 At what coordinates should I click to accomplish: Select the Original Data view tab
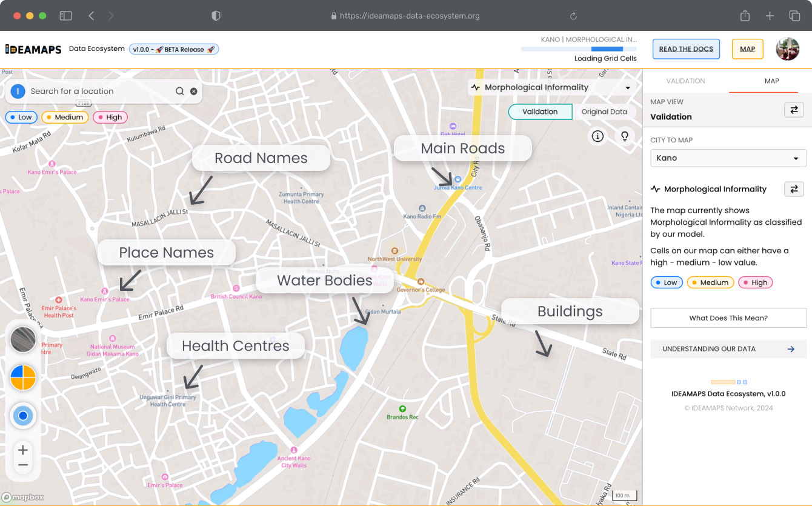point(604,112)
